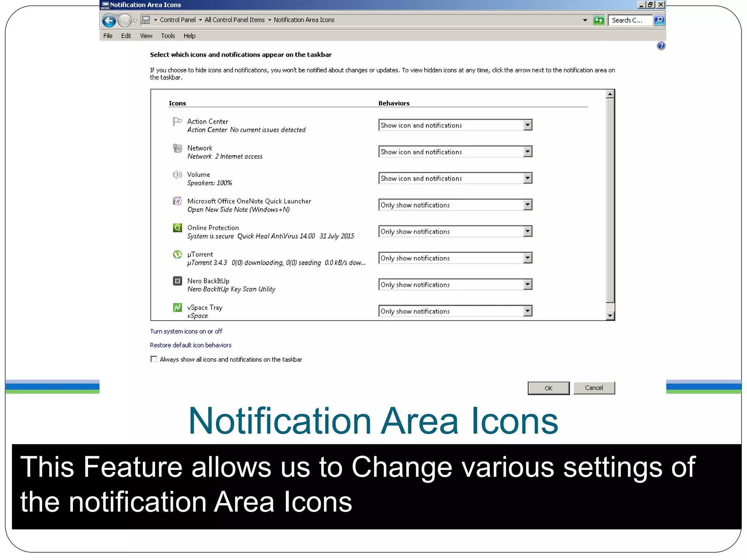Close the Notification Area Icons window
The image size is (747, 560).
coord(661,5)
